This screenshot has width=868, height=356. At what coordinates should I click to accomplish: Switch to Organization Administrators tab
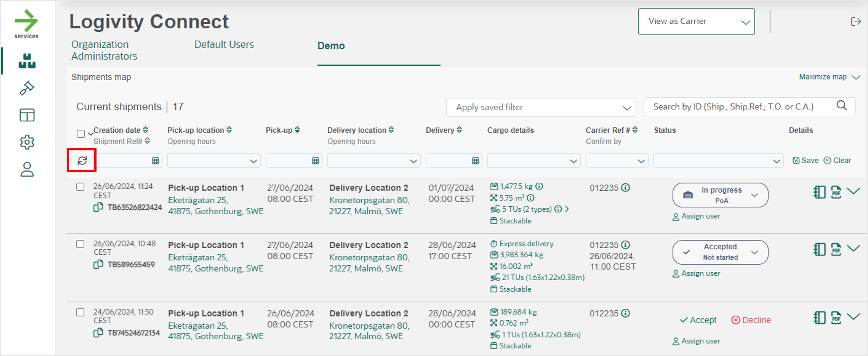click(104, 50)
